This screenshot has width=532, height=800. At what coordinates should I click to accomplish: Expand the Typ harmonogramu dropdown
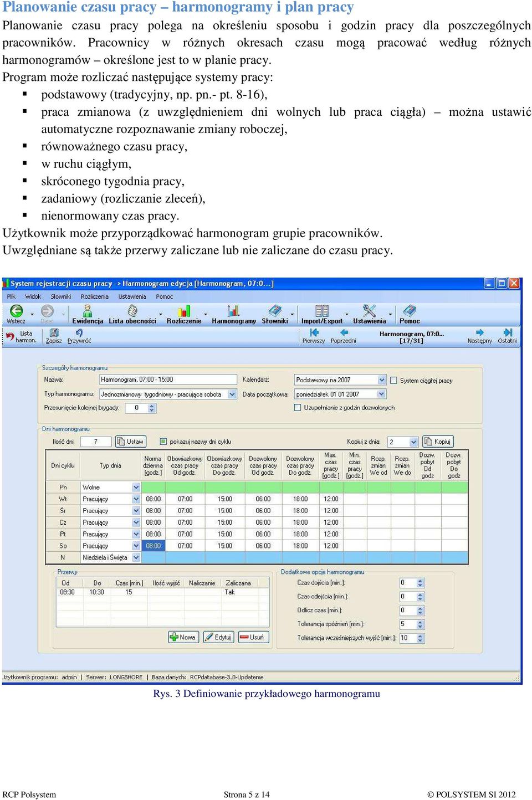pos(232,394)
